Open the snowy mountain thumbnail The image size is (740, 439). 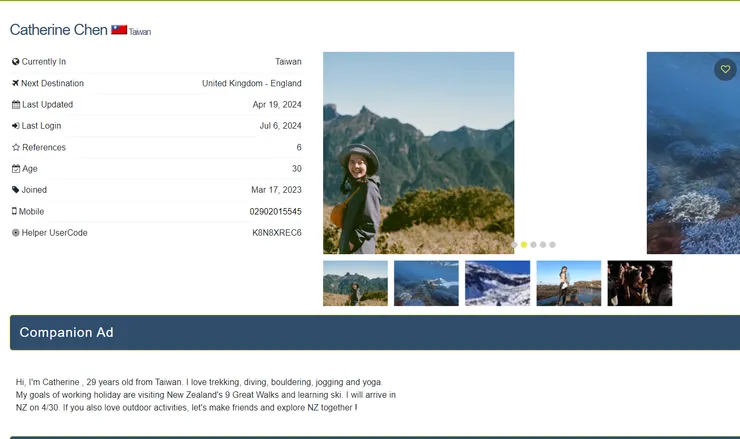[x=497, y=283]
